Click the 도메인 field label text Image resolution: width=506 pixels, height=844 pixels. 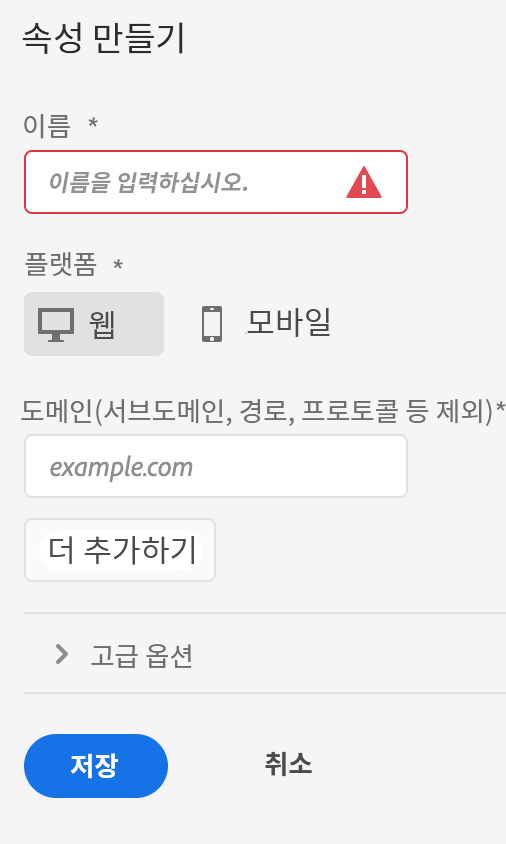tap(257, 412)
